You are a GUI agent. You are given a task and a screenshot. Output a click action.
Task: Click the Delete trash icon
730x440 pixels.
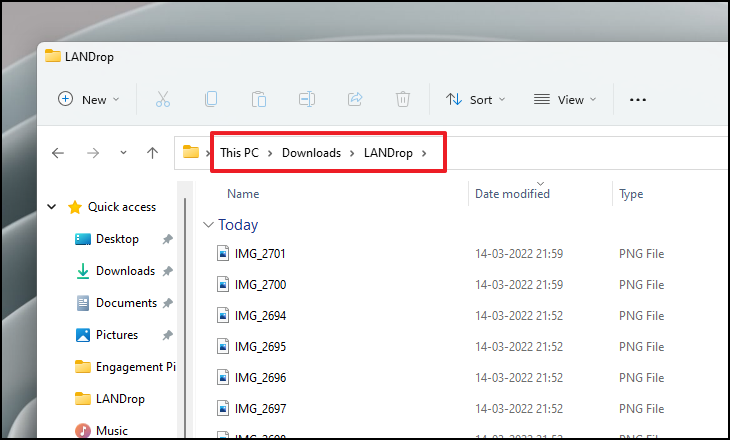pyautogui.click(x=403, y=99)
